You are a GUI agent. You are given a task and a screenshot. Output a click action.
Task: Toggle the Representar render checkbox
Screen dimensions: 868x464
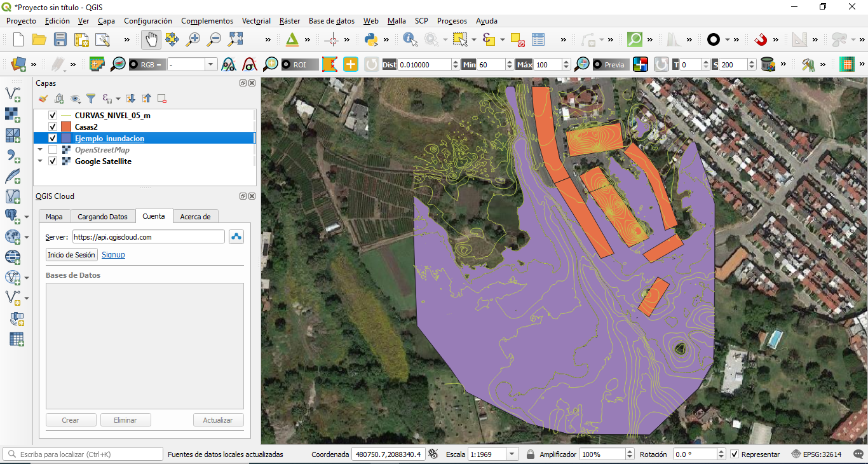coord(735,454)
